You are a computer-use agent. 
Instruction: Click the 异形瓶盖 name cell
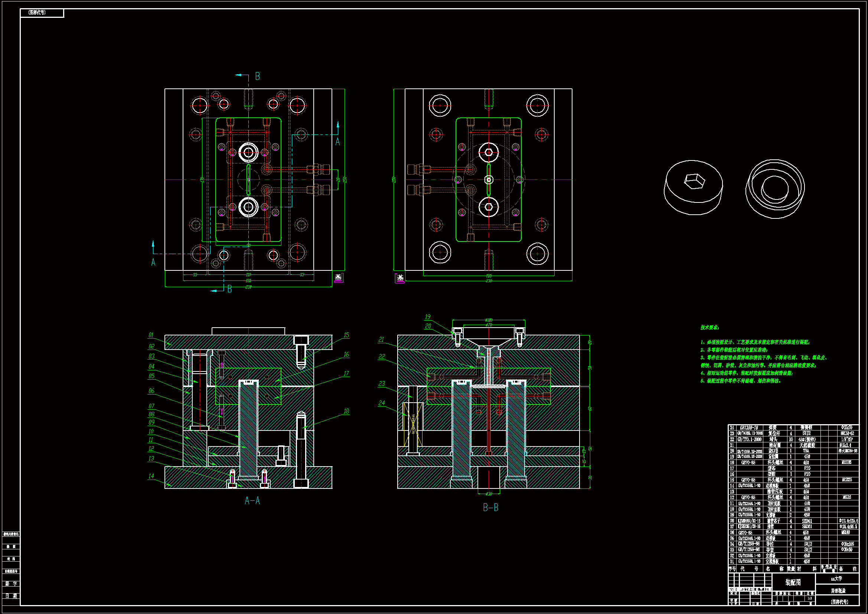(838, 590)
